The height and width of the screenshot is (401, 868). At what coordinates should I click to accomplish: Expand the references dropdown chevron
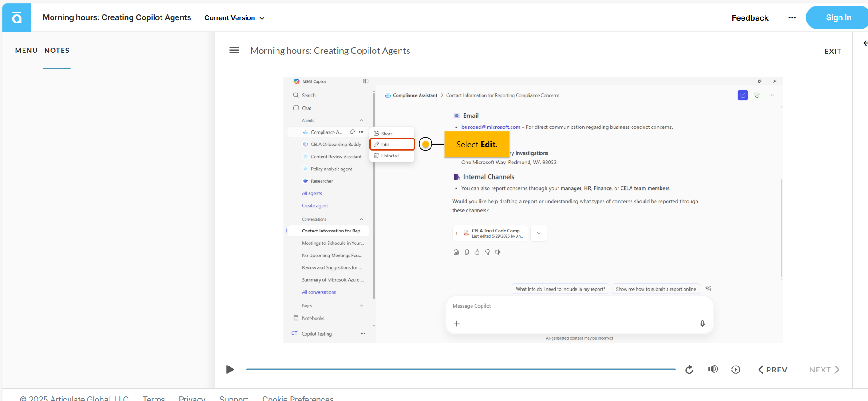click(539, 233)
